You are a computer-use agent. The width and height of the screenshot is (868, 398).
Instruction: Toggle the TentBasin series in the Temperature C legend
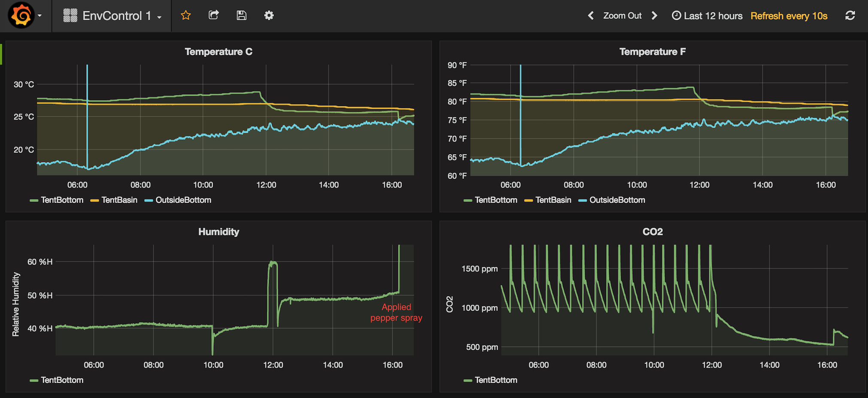(119, 200)
